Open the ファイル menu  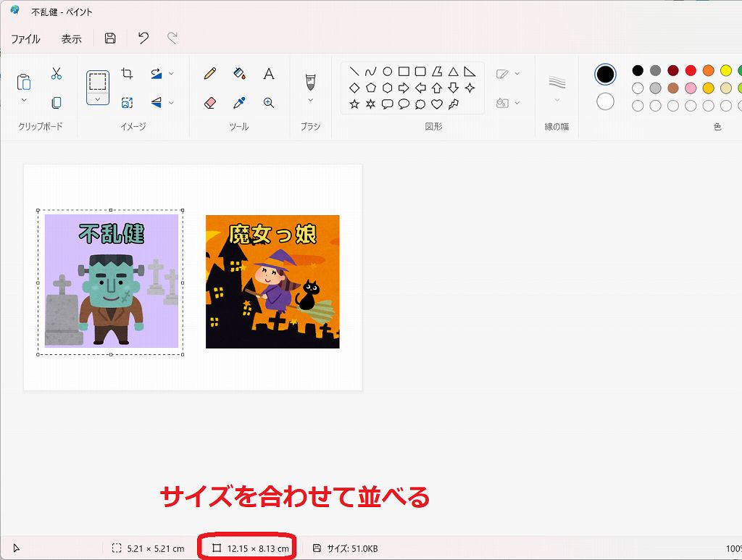click(x=25, y=39)
